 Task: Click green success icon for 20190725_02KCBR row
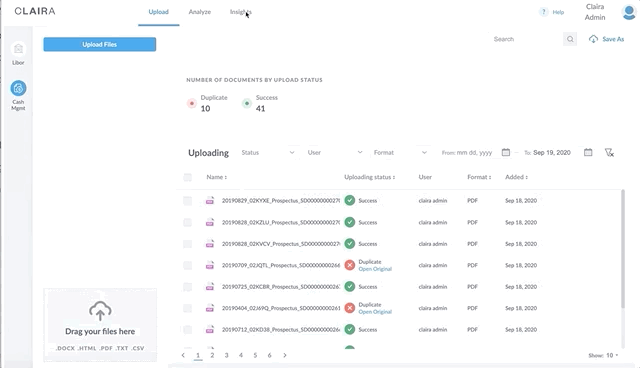(350, 286)
